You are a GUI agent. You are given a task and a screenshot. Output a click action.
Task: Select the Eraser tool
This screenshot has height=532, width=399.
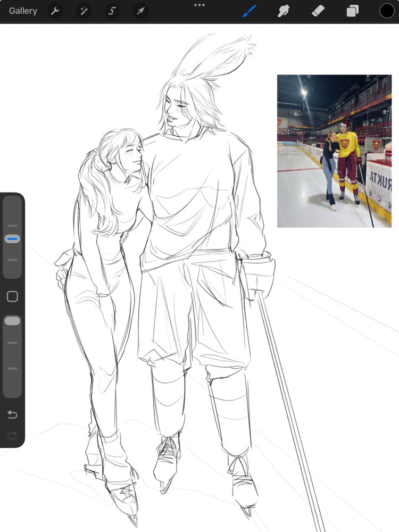318,11
